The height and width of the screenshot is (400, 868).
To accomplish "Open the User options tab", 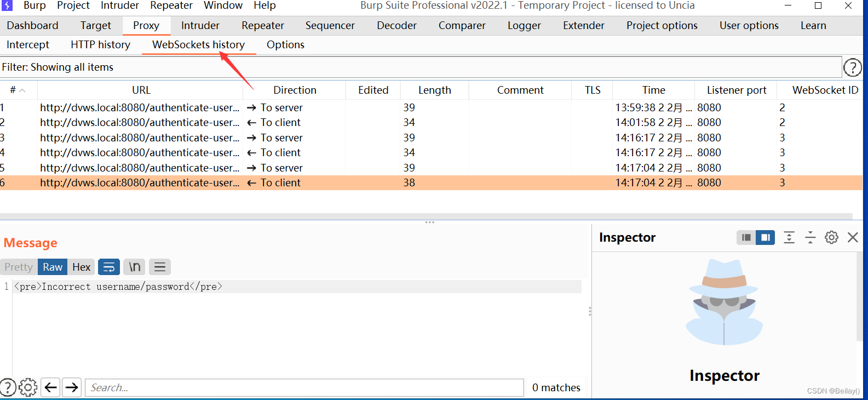I will (x=749, y=25).
